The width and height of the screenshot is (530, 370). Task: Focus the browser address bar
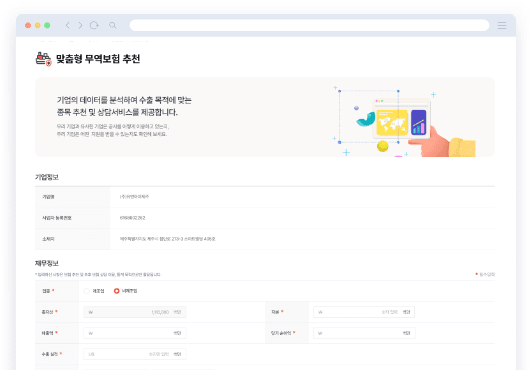[309, 25]
